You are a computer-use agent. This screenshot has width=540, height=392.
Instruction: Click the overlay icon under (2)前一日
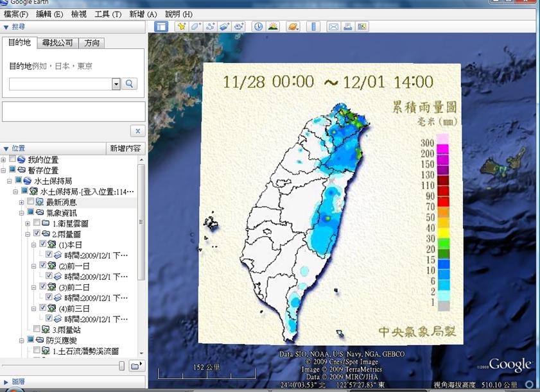[x=58, y=277]
